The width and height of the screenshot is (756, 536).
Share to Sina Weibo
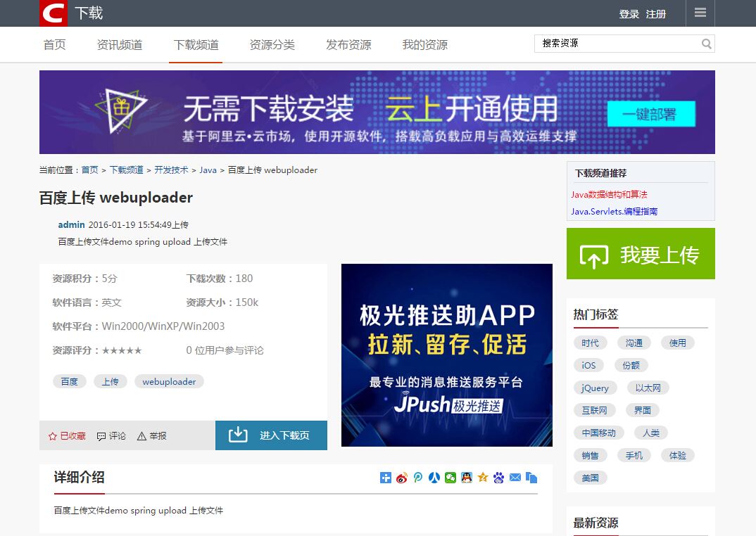click(x=402, y=478)
